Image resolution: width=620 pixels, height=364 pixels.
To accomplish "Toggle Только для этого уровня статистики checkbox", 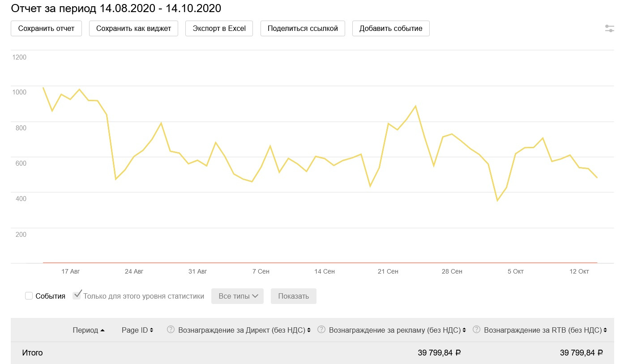I will [x=77, y=295].
